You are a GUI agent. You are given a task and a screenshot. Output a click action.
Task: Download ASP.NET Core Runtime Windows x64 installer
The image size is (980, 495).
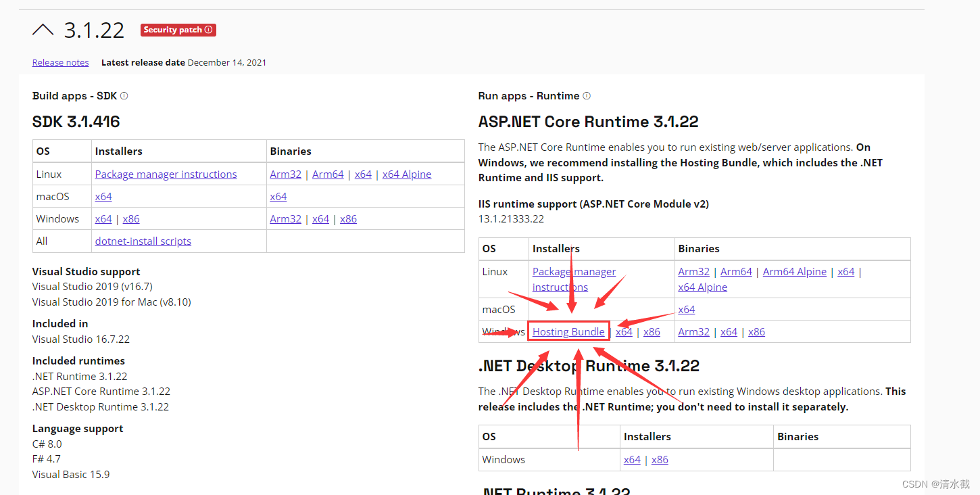click(624, 331)
